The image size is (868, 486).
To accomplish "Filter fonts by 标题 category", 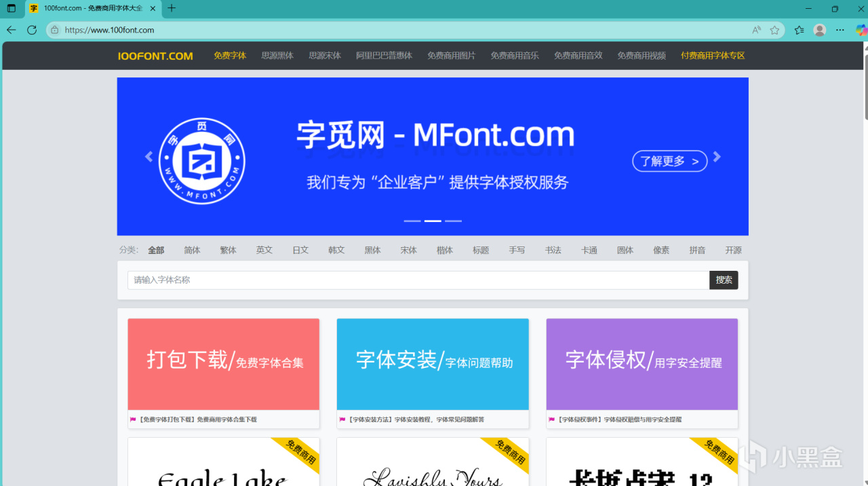I will (481, 250).
